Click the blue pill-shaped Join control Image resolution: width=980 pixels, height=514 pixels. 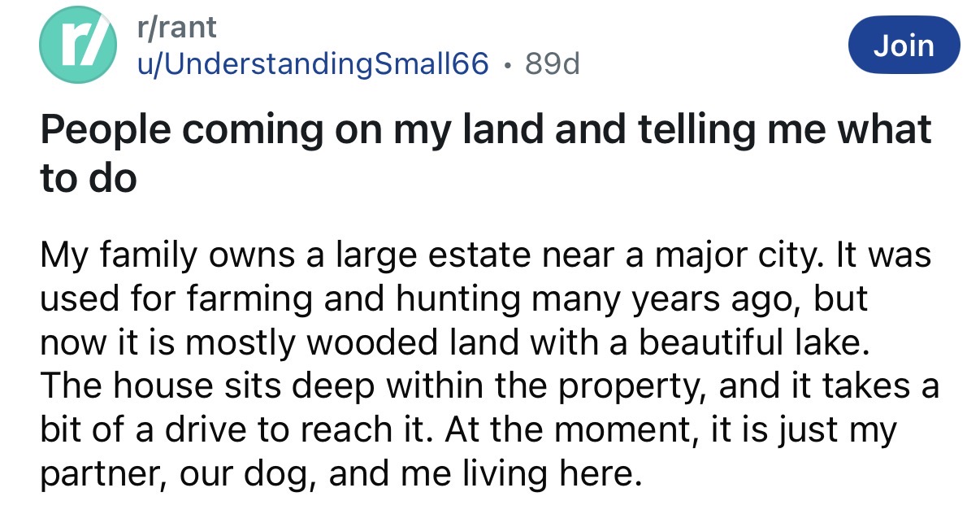(x=904, y=45)
